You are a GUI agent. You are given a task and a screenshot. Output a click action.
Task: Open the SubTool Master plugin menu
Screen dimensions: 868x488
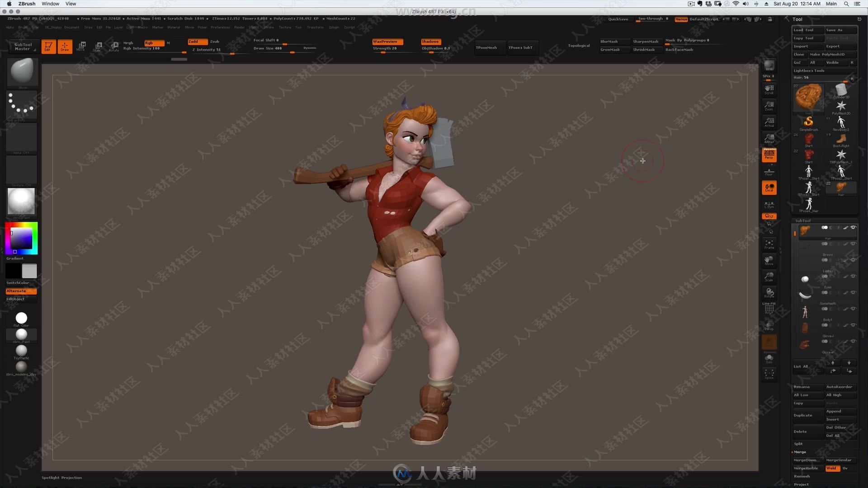pos(23,47)
